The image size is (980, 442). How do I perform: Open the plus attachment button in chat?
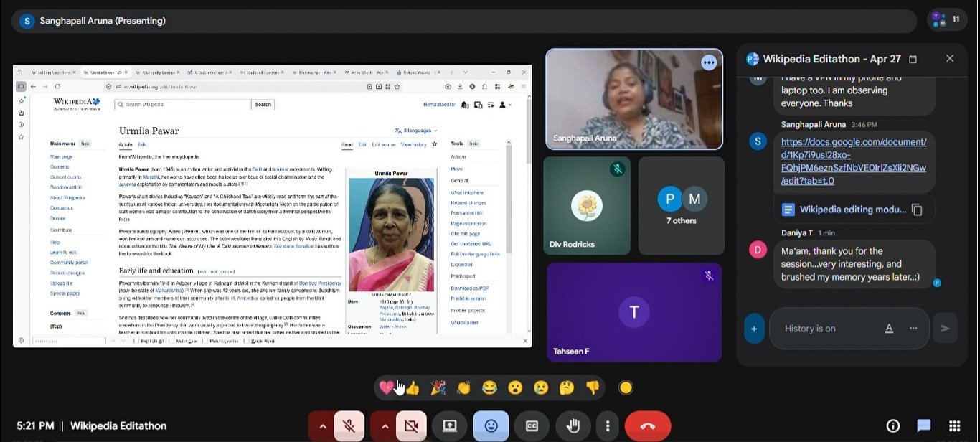(754, 329)
